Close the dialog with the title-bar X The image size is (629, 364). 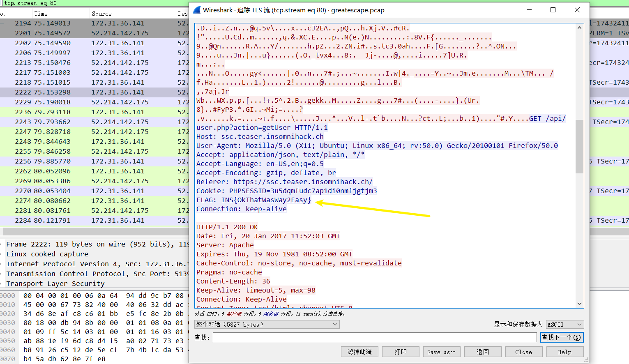click(x=577, y=10)
